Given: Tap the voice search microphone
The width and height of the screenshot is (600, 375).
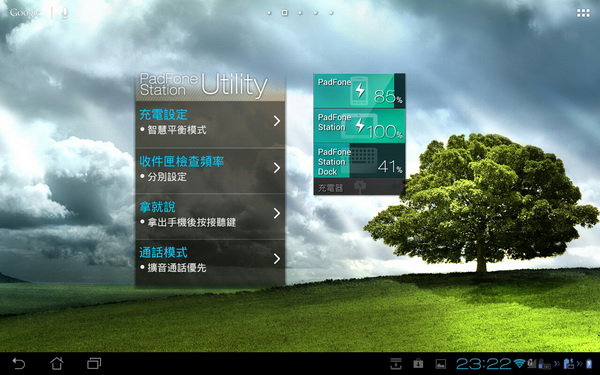Looking at the screenshot, I should (65, 13).
